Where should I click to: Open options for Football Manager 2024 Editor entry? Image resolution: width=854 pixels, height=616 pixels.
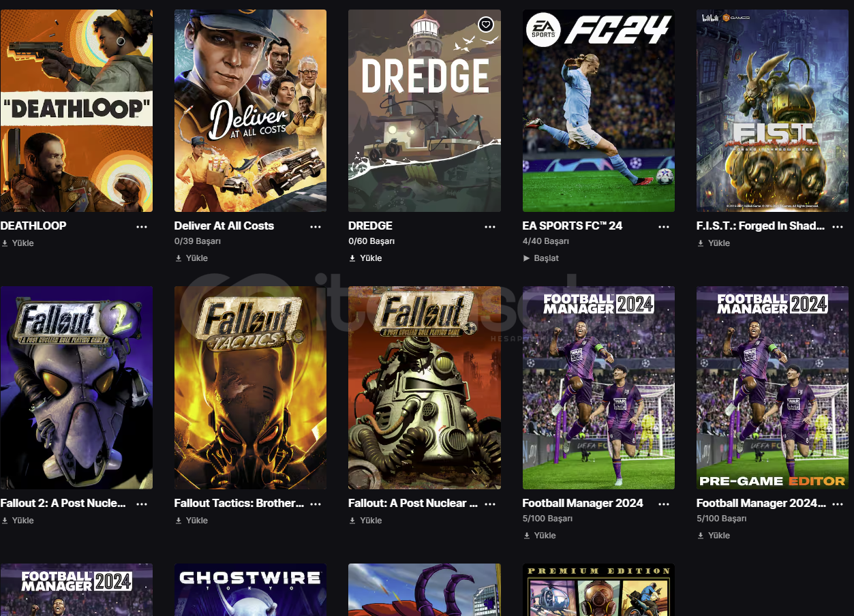[x=838, y=504]
